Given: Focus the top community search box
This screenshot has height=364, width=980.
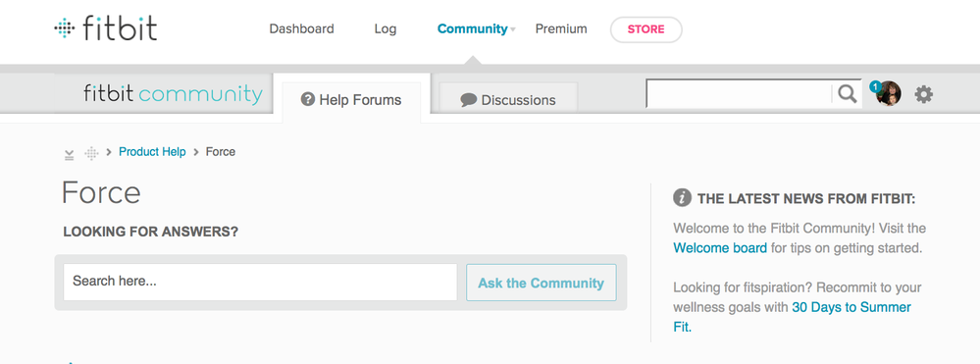Looking at the screenshot, I should point(739,94).
